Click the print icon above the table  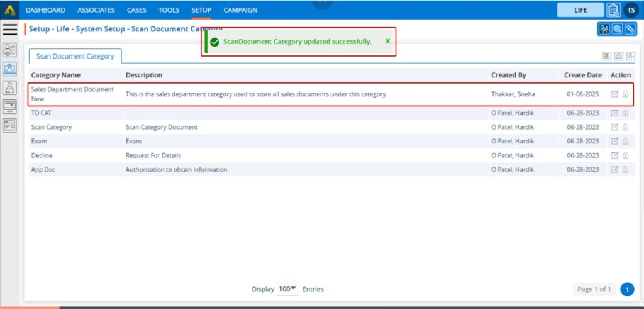618,56
